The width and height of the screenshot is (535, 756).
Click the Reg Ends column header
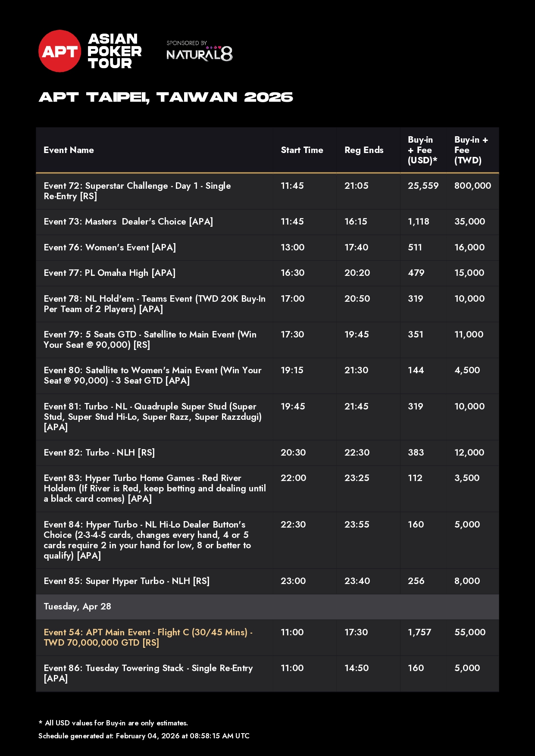click(x=363, y=150)
